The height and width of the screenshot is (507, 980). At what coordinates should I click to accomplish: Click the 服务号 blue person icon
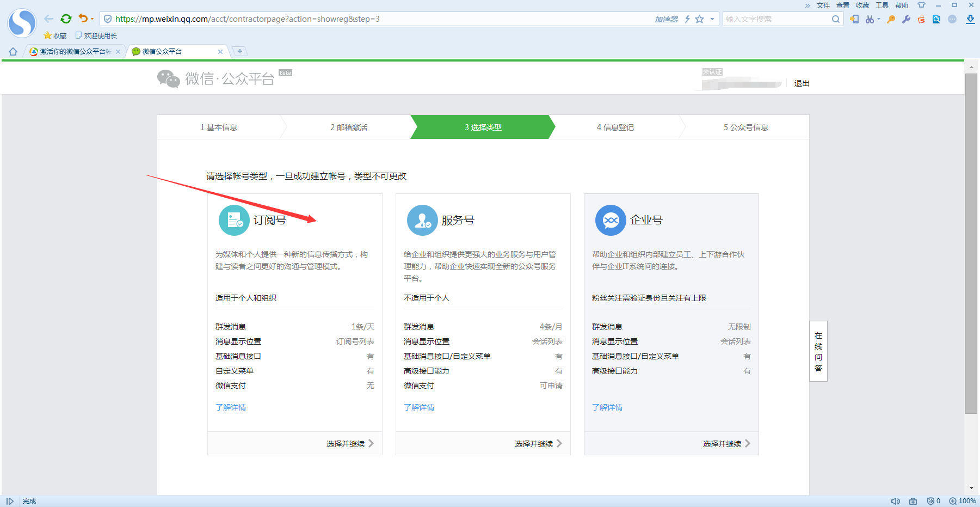click(x=422, y=220)
